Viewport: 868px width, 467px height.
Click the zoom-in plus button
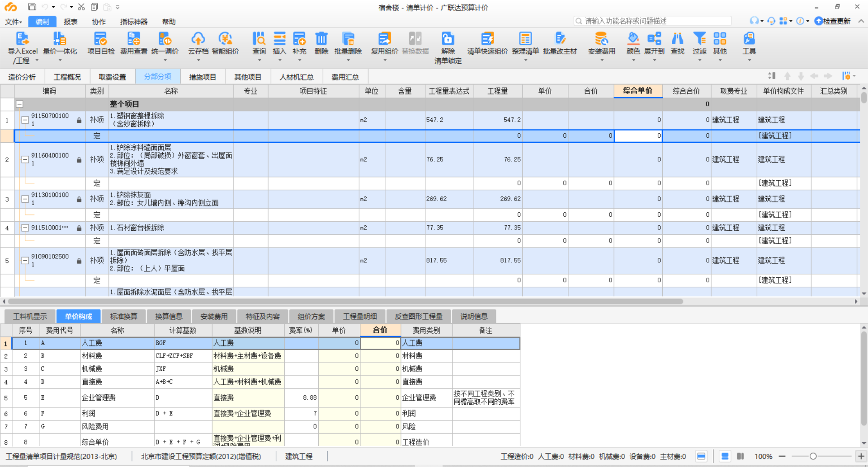point(861,457)
